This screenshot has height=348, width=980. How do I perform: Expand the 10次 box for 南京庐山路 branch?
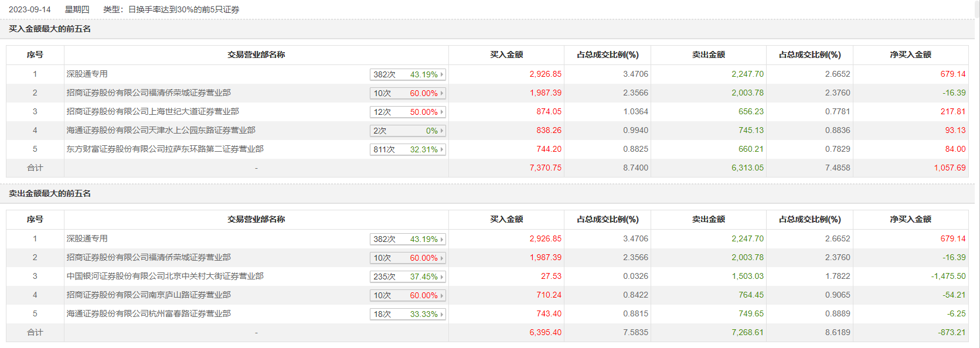coord(408,295)
